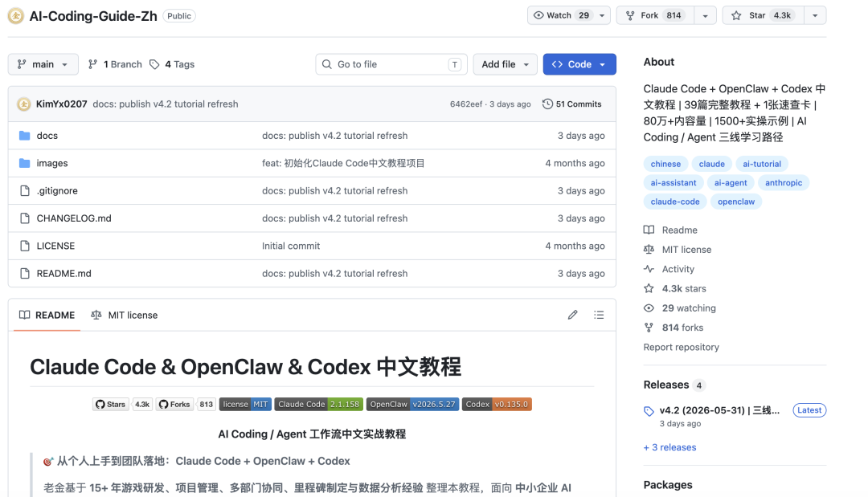Open the main branch selector dropdown
This screenshot has height=497, width=868.
coord(43,64)
